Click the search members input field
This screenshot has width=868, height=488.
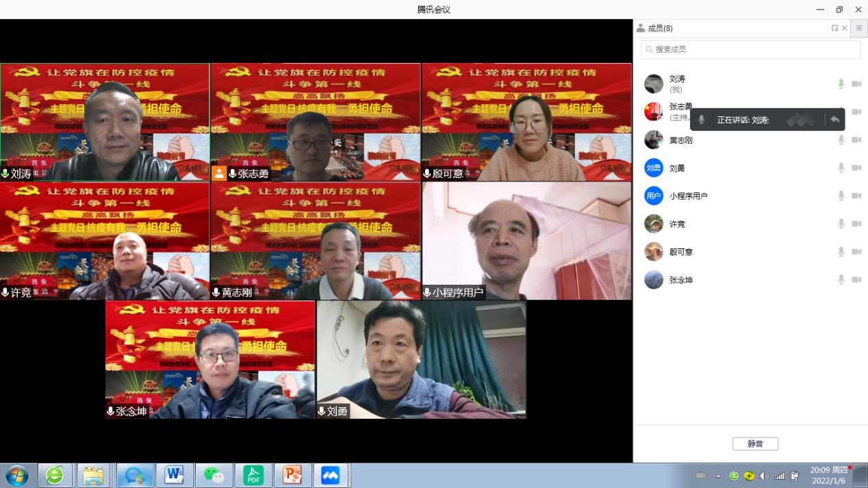pyautogui.click(x=750, y=49)
